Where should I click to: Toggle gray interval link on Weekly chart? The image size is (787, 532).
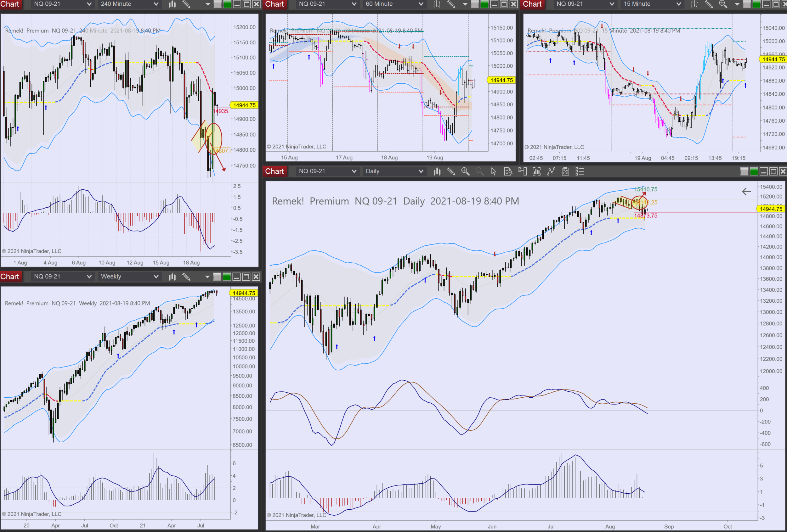pyautogui.click(x=218, y=277)
